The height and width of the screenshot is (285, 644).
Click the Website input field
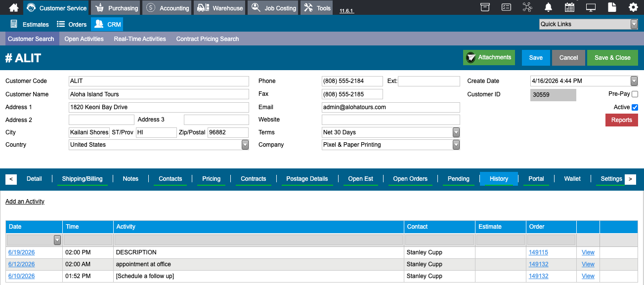pyautogui.click(x=391, y=120)
